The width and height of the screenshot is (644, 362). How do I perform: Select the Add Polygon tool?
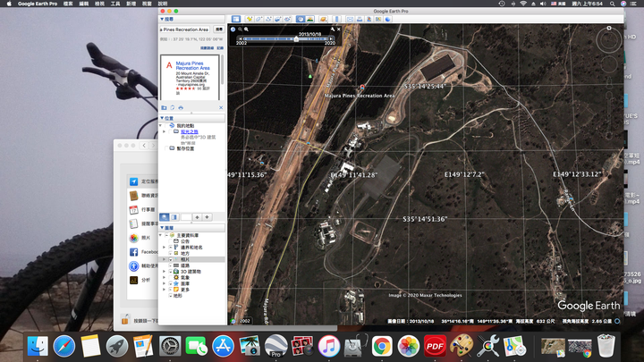(x=259, y=19)
